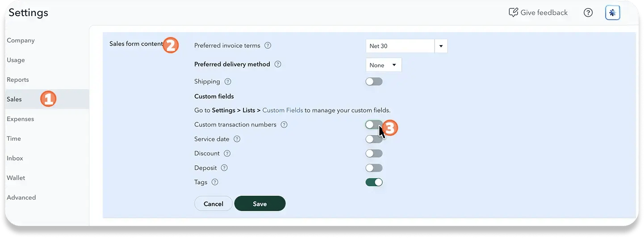Click the Preferred delivery method label

[x=232, y=64]
